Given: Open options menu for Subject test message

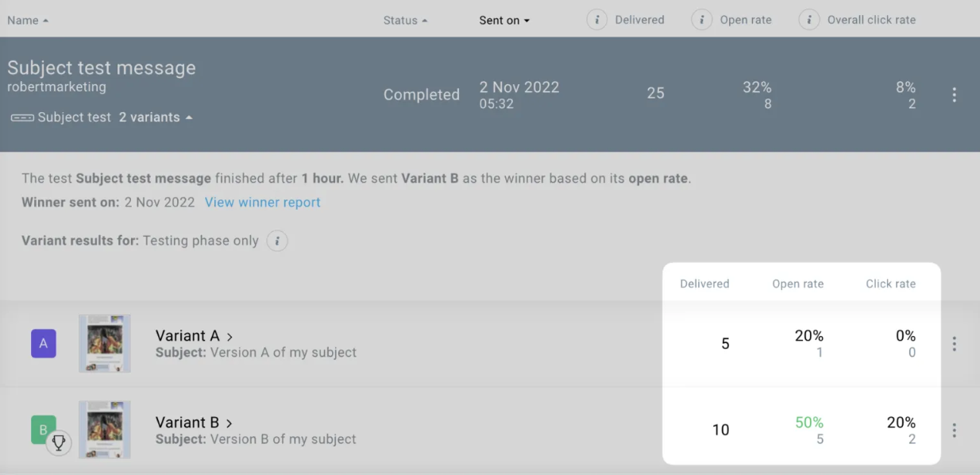Looking at the screenshot, I should pos(954,94).
